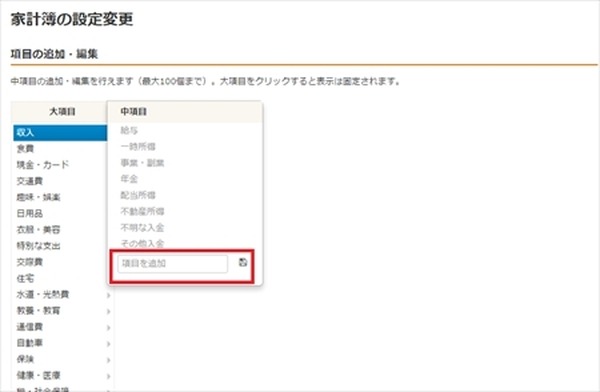
Task: Expand the chevron next to 自動車
Action: [x=109, y=344]
